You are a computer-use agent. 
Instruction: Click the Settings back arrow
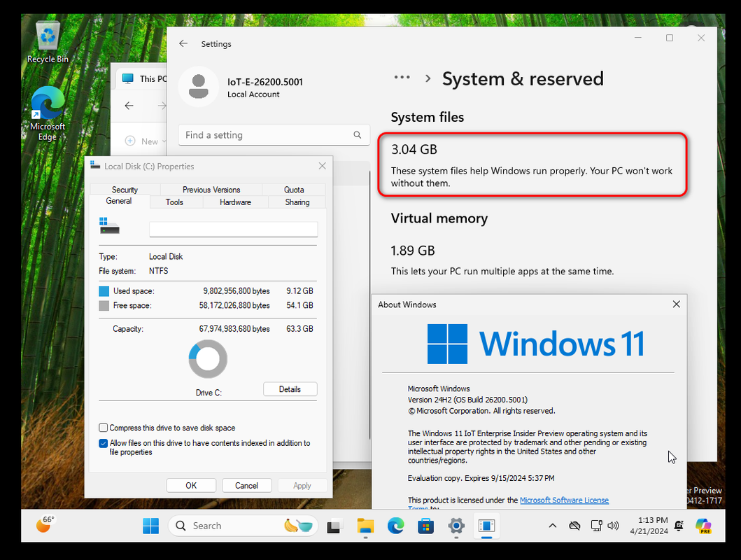[183, 43]
